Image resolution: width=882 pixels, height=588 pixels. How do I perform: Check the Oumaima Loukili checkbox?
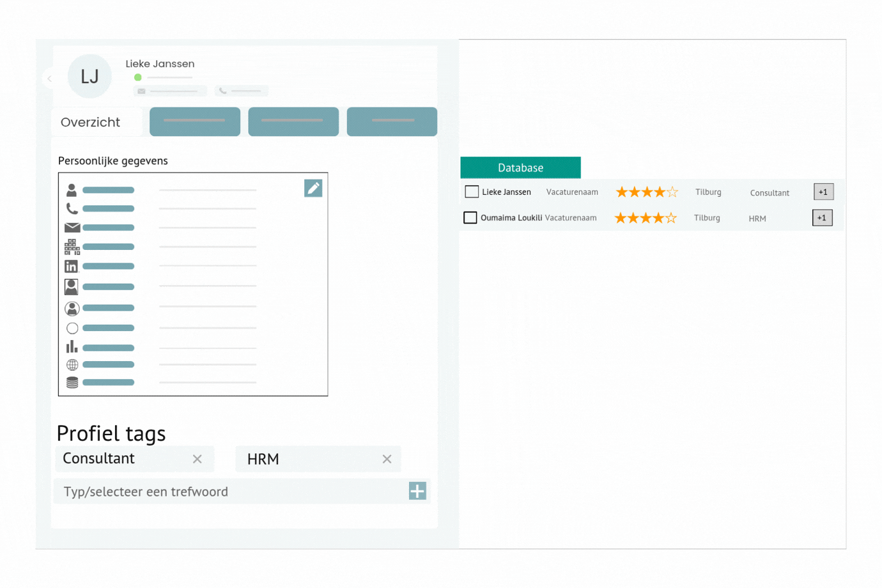point(470,218)
